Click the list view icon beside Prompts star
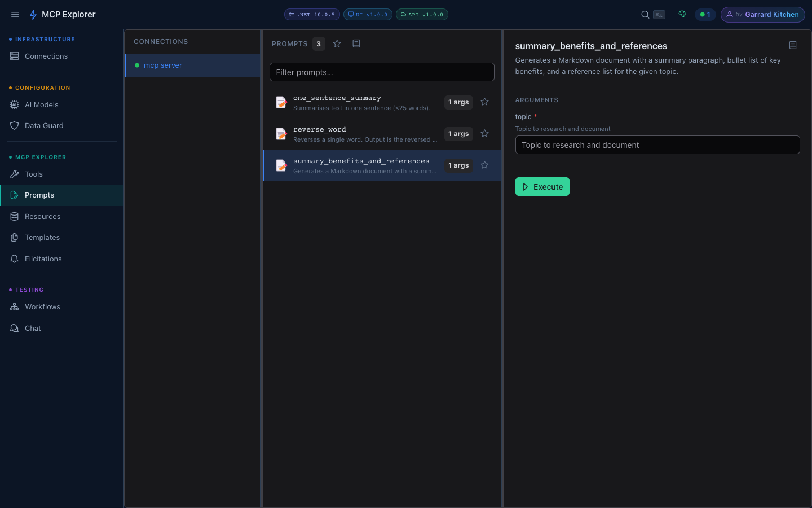Screen dimensions: 812x508 (356, 44)
